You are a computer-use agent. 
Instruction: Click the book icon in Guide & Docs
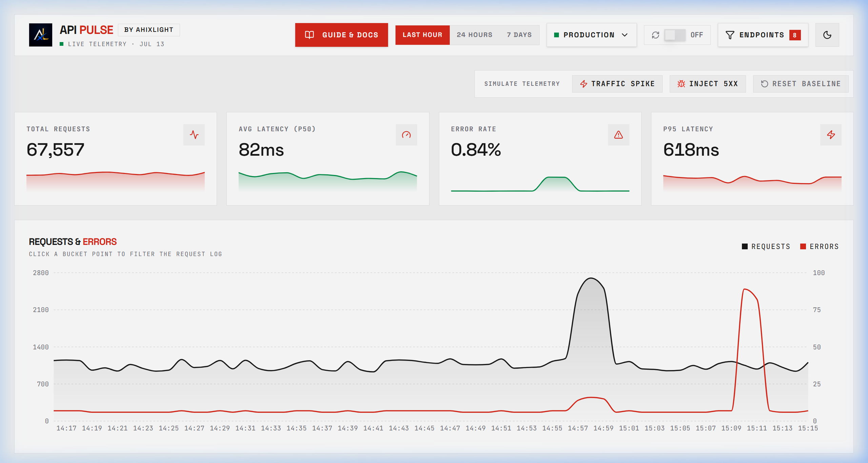(x=309, y=35)
